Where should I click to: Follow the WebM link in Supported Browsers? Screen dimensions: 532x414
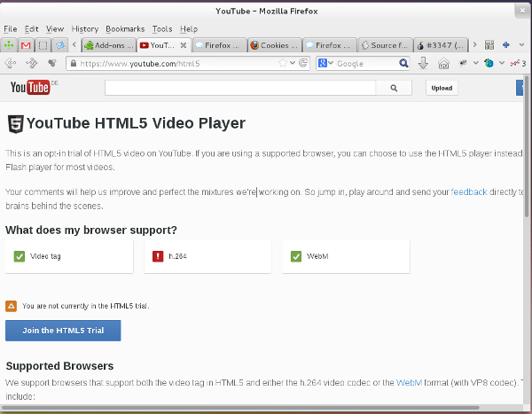[x=409, y=383]
